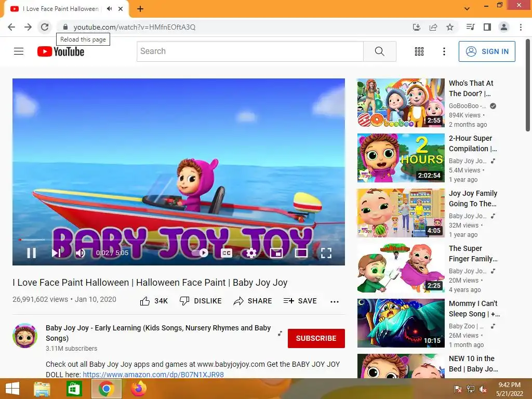Click the browser back arrow

(x=11, y=27)
